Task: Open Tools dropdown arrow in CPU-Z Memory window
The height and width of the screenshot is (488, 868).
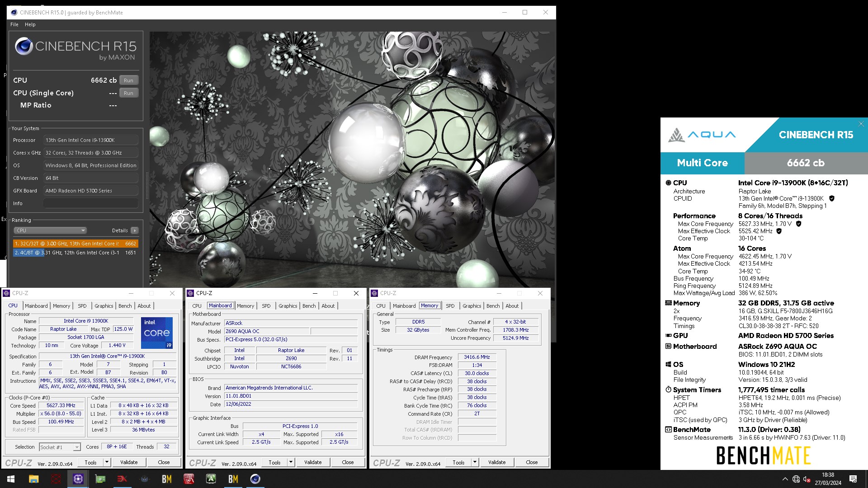Action: coord(475,462)
